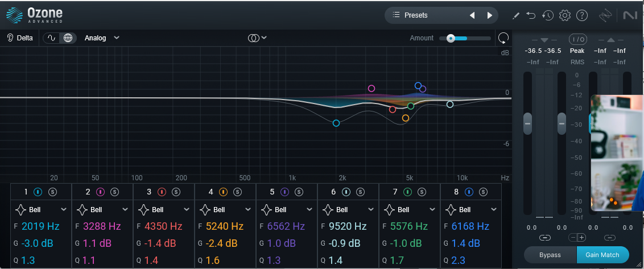
Task: Click the 2019 Hz frequency field
Action: [x=40, y=226]
